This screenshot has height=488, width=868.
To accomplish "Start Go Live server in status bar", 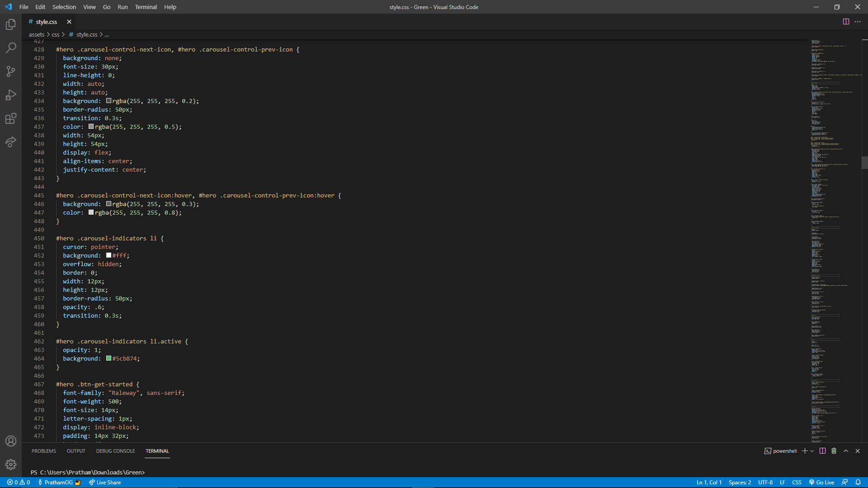I will (821, 483).
